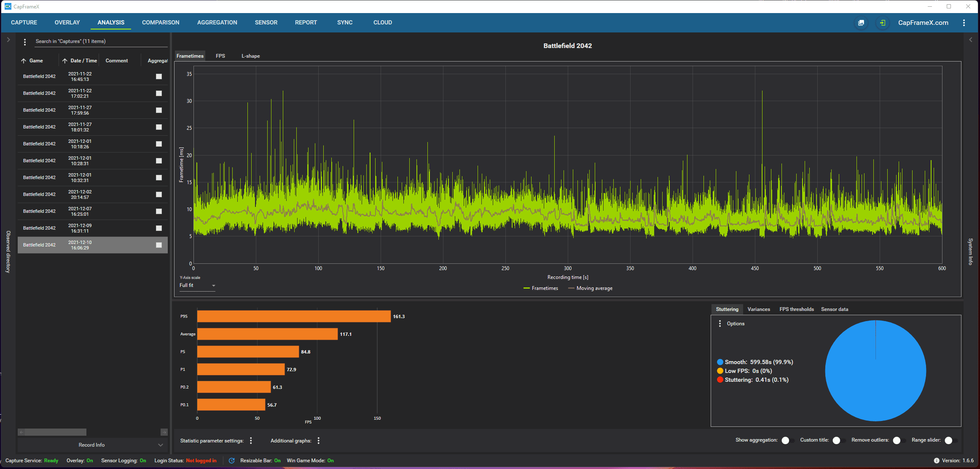
Task: Open Statistic parameter settings three-dot menu
Action: (x=251, y=441)
